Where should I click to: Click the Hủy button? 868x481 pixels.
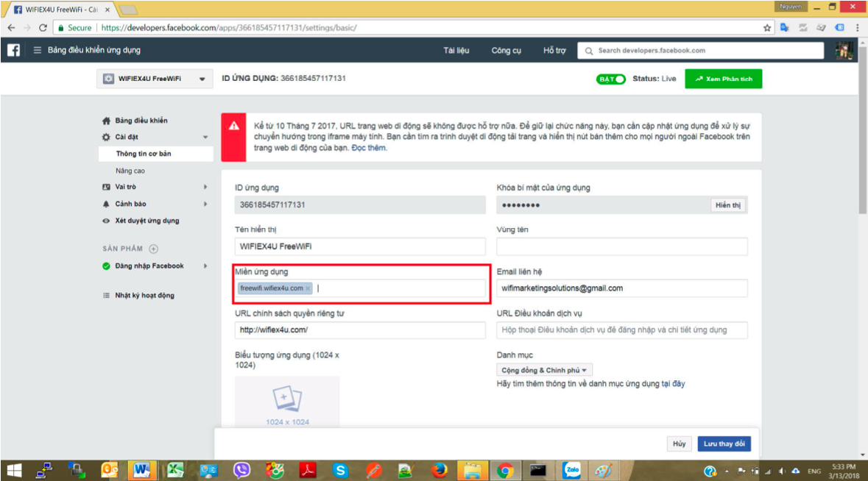[680, 444]
